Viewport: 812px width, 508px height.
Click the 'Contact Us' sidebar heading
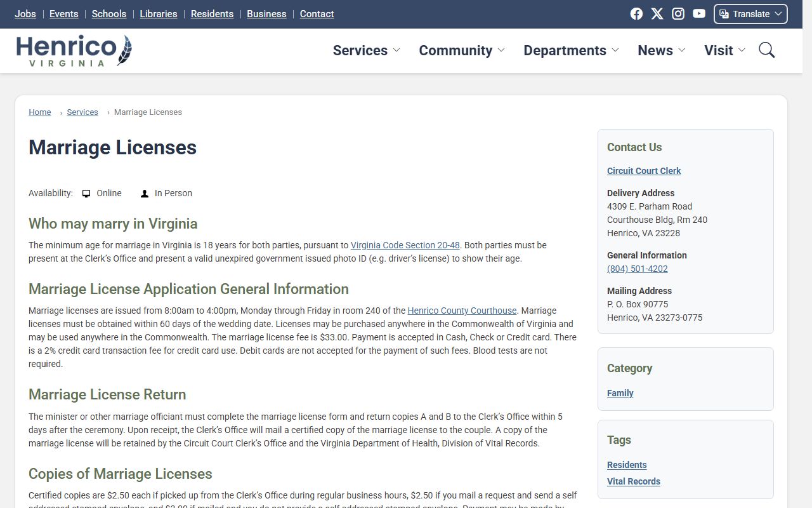coord(634,147)
